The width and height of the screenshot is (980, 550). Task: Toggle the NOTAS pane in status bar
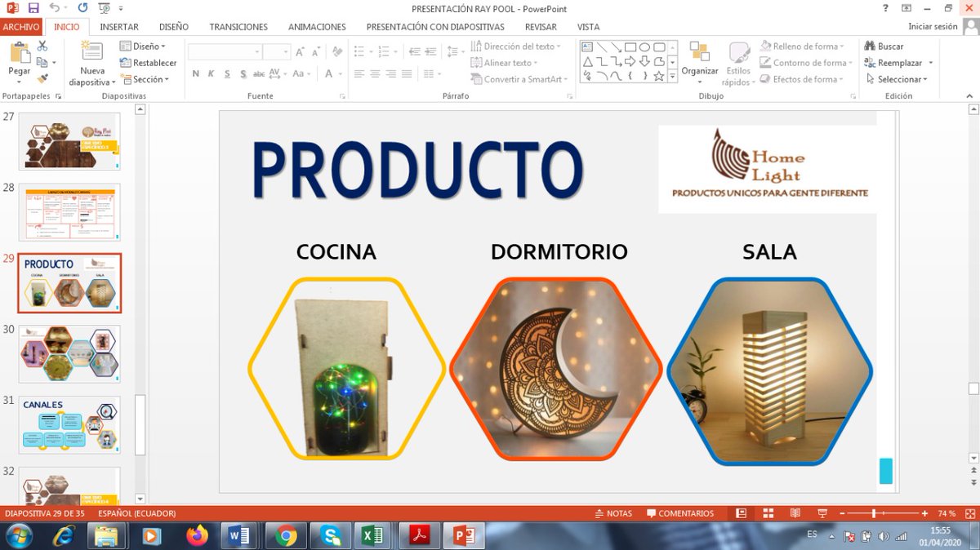coord(613,513)
